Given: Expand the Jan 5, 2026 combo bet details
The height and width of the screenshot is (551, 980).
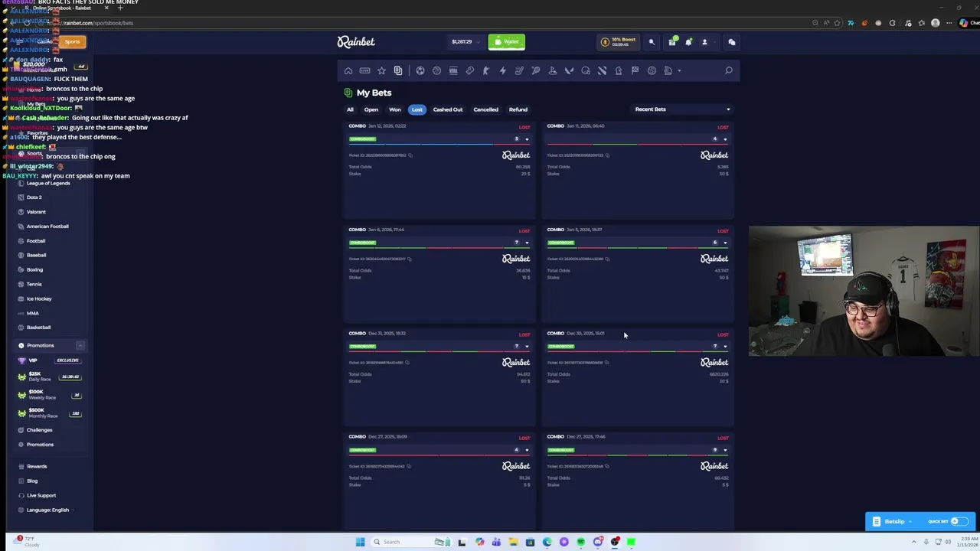Looking at the screenshot, I should (x=725, y=243).
